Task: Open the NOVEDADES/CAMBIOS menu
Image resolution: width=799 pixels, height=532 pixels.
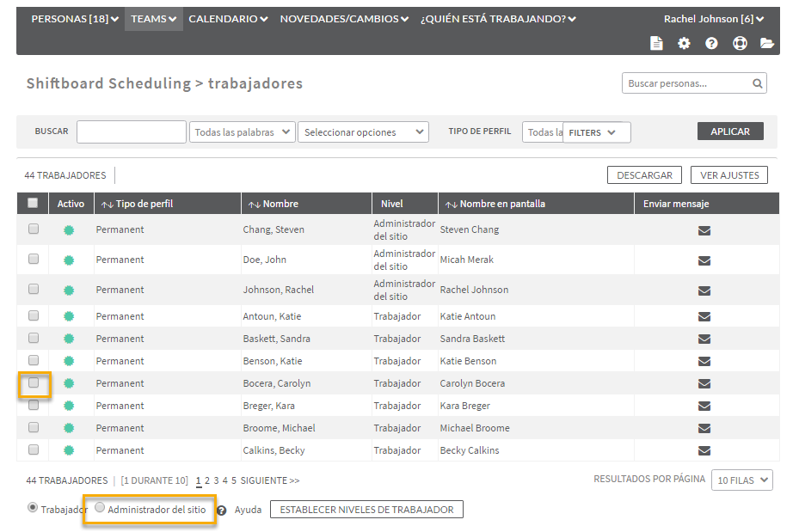Action: pos(344,19)
